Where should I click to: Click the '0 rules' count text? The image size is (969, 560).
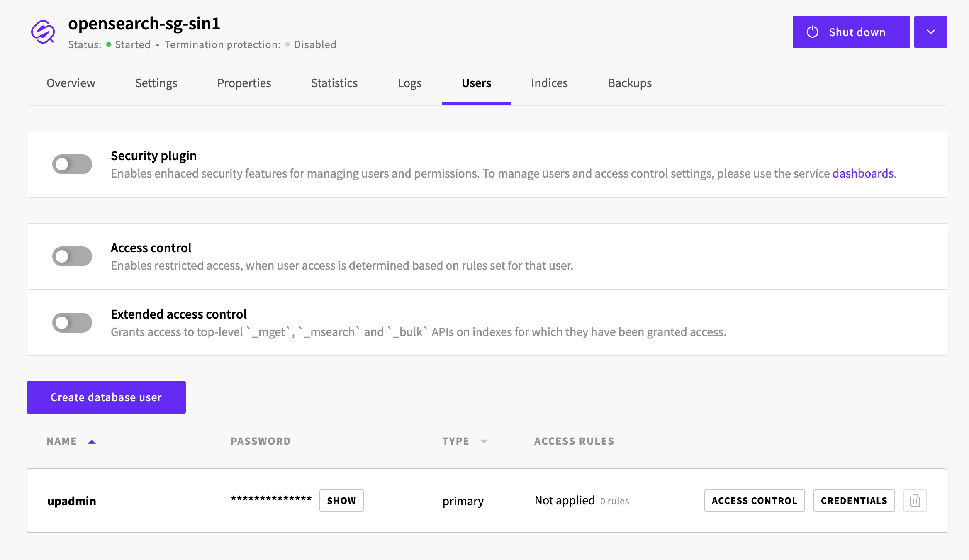[615, 501]
